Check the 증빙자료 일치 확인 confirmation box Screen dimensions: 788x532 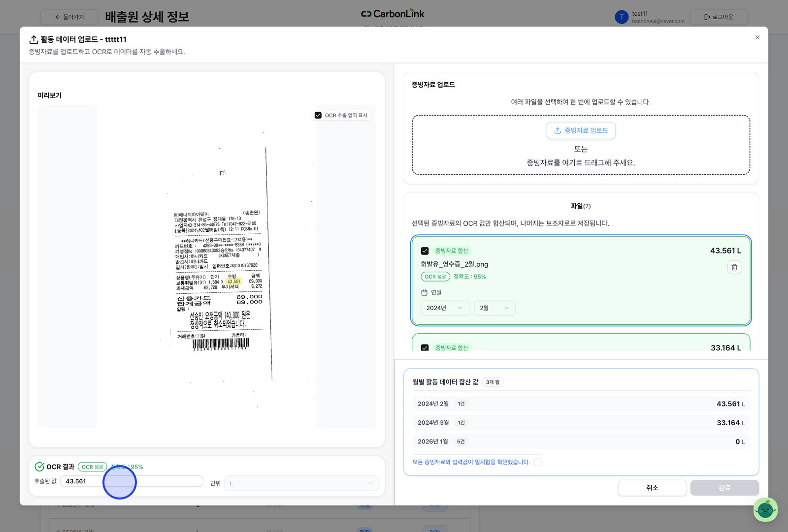click(537, 462)
